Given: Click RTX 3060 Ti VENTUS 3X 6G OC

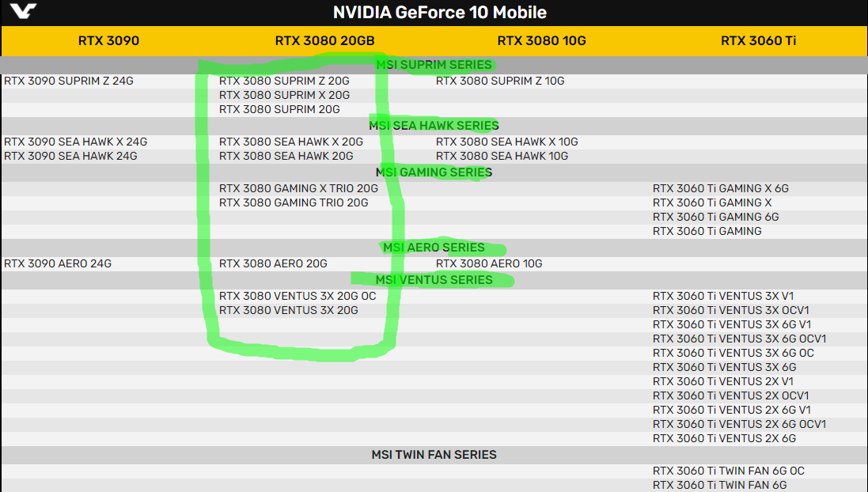Looking at the screenshot, I should (x=733, y=353).
